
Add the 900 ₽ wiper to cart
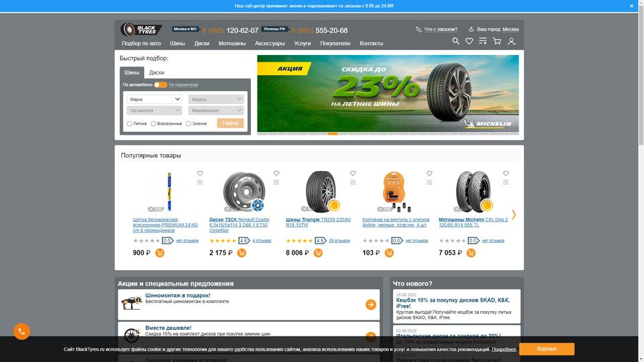click(160, 253)
